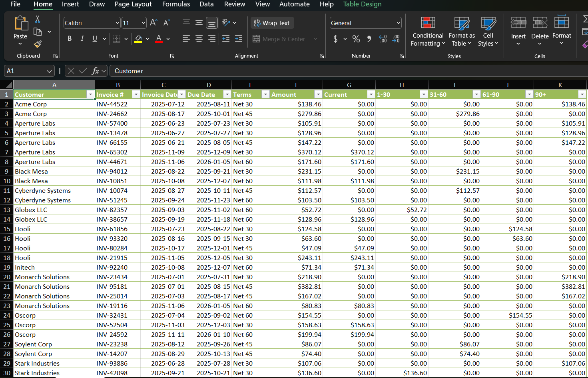
Task: Apply yellow fill color highlight
Action: [x=138, y=39]
